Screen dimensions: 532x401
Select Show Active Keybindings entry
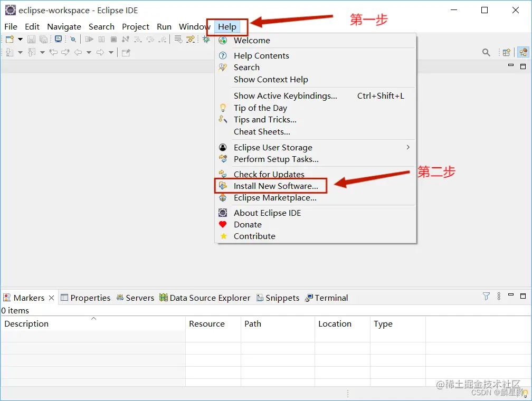(x=316, y=96)
